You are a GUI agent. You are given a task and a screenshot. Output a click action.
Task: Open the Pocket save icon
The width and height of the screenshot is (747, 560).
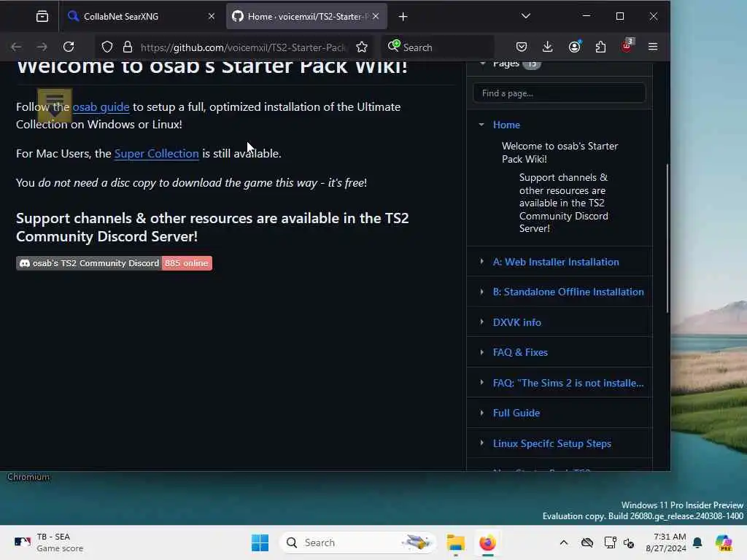[522, 47]
